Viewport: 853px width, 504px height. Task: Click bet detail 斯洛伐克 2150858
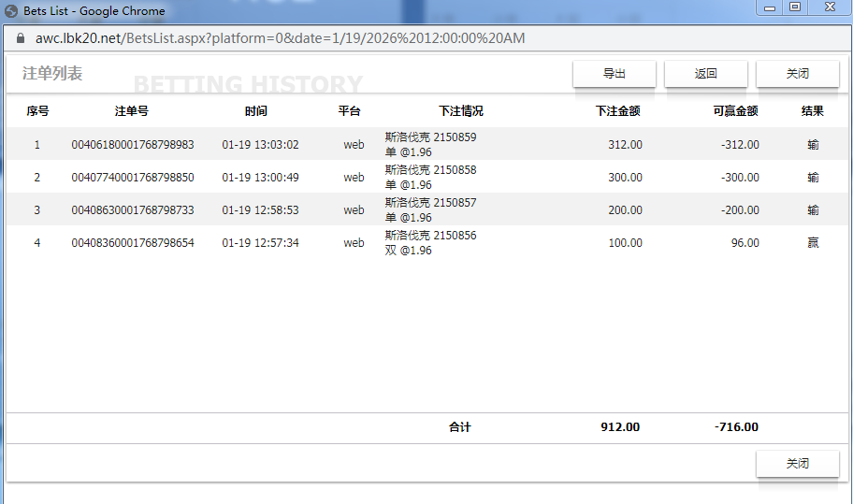[430, 169]
